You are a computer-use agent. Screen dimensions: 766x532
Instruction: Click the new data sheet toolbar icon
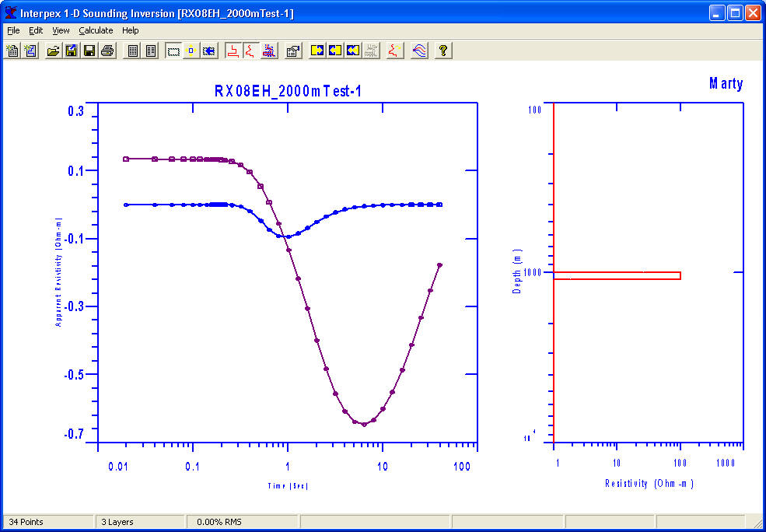click(x=12, y=51)
